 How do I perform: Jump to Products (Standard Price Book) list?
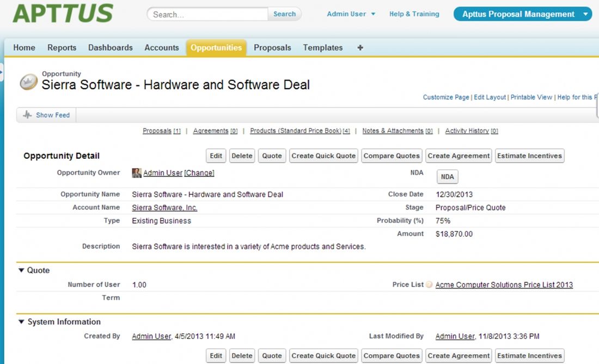[300, 131]
